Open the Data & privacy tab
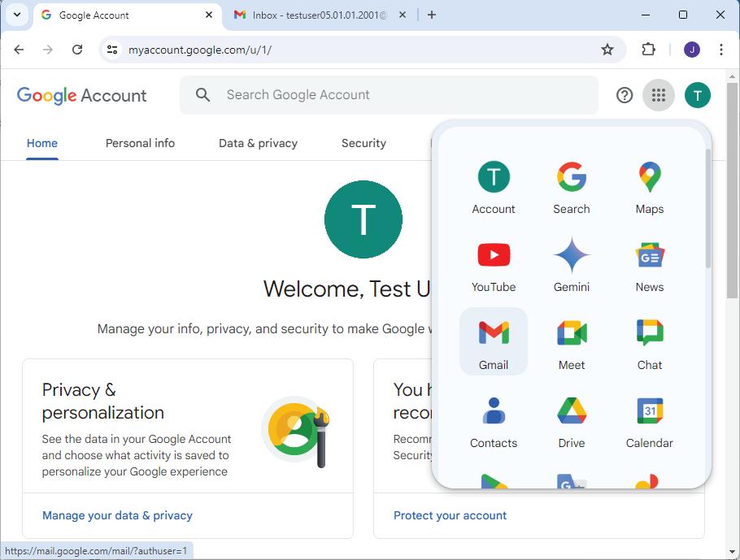 258,143
